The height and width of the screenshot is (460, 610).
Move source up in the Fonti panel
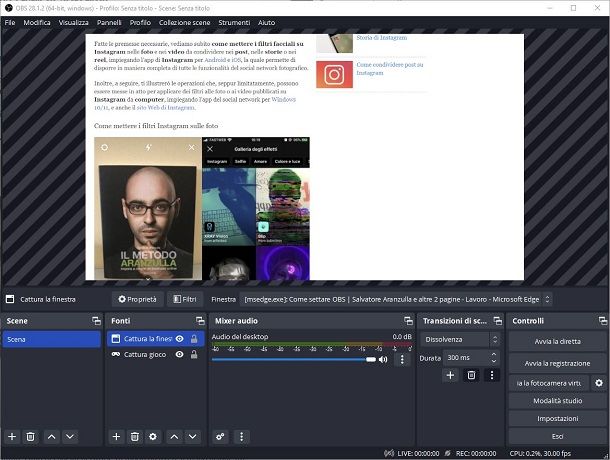pyautogui.click(x=174, y=437)
